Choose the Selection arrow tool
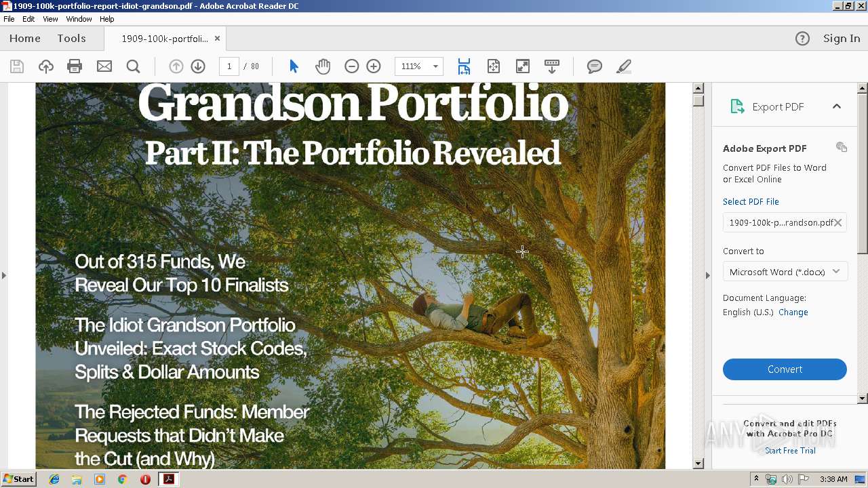Viewport: 868px width, 488px height. point(294,66)
